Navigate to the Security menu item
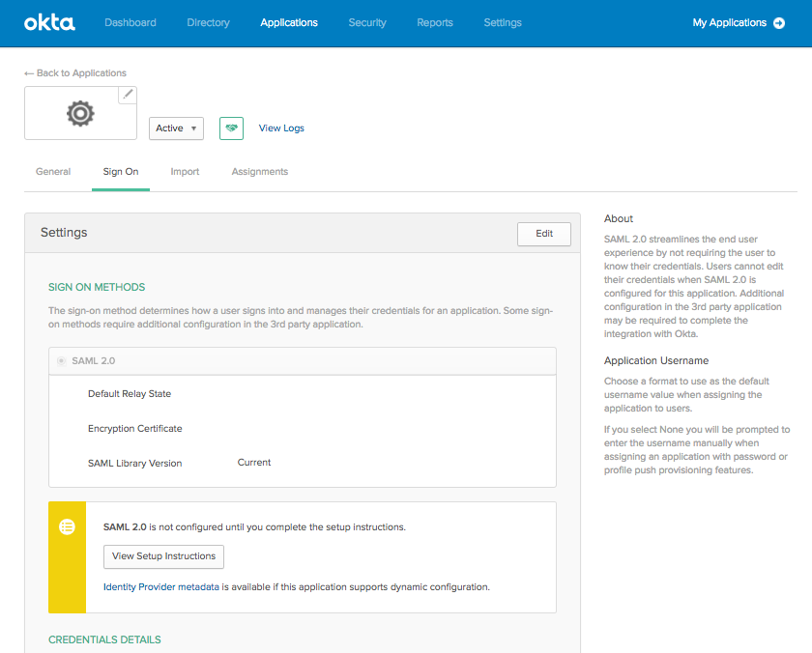The image size is (812, 653). tap(367, 22)
